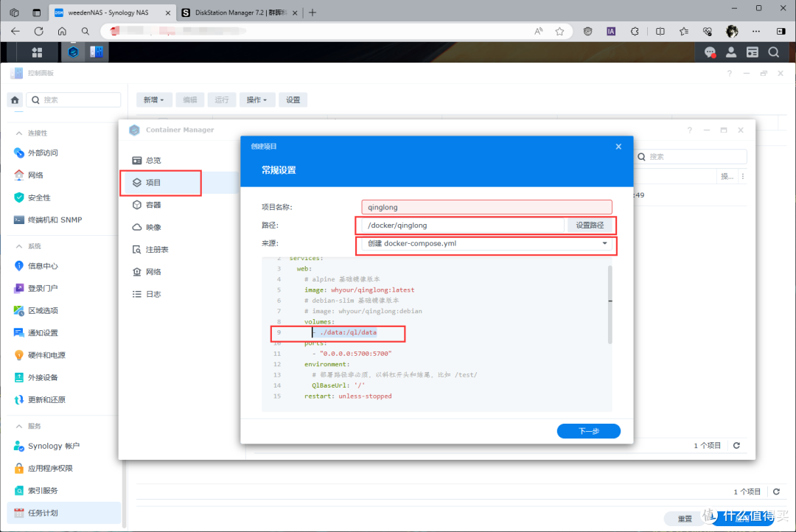
Task: Switch to DiskStation Manager 7.2 browser tab
Action: click(x=239, y=13)
